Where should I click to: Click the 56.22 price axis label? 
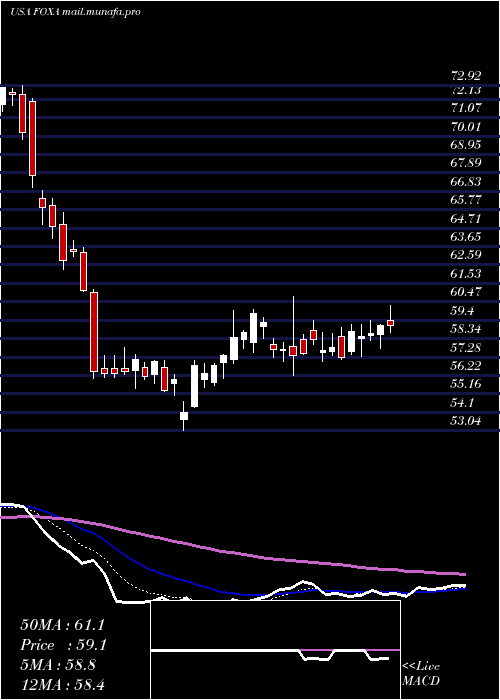click(466, 367)
